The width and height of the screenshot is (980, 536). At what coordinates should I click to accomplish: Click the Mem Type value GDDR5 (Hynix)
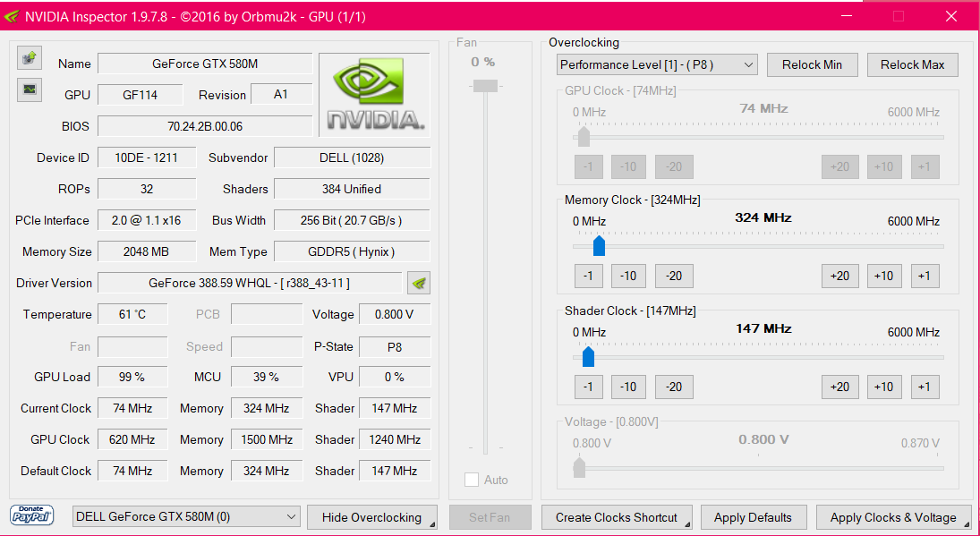click(352, 251)
